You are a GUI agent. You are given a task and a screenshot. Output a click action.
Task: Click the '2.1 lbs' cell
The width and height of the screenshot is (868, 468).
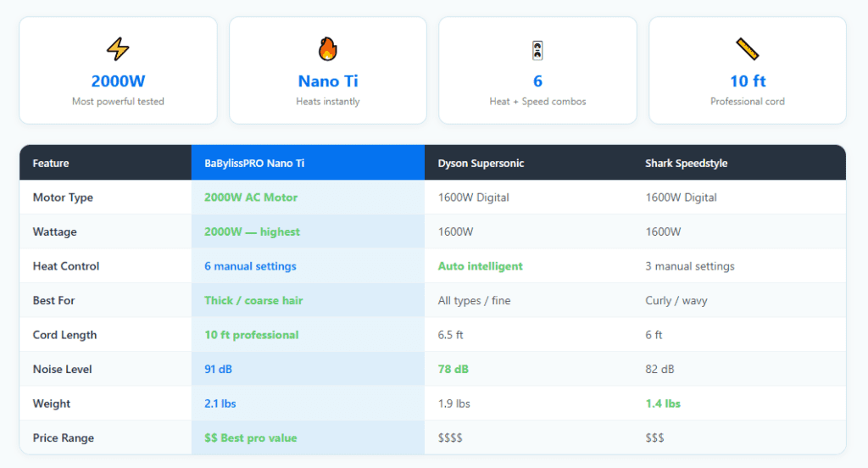pos(220,404)
